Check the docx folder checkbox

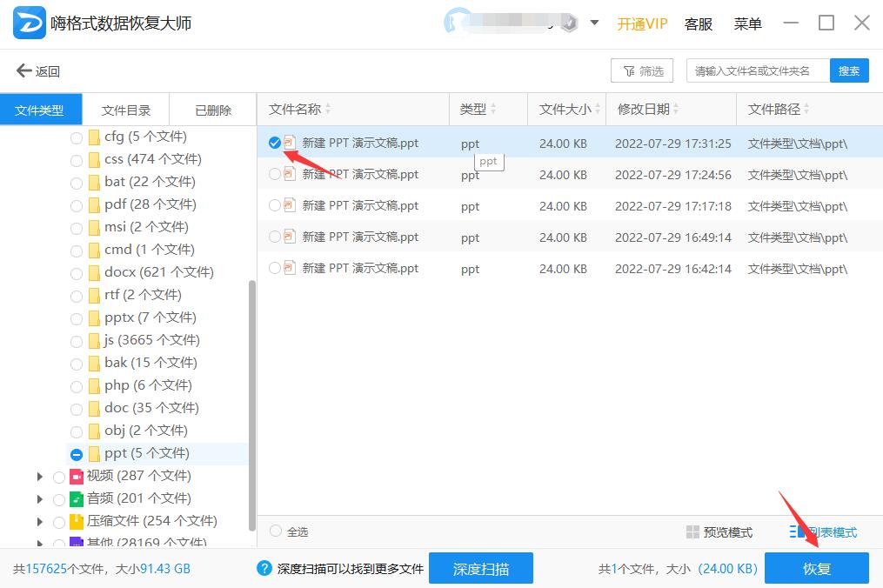point(77,271)
